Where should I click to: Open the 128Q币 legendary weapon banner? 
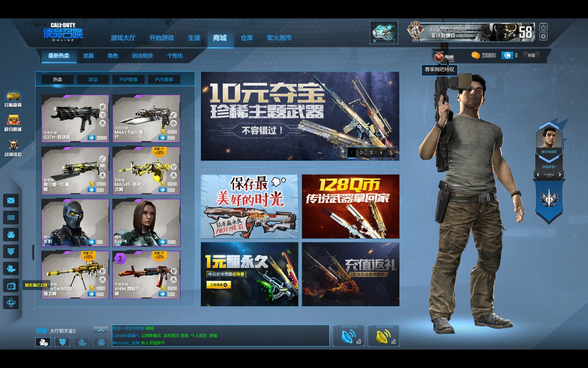[351, 206]
